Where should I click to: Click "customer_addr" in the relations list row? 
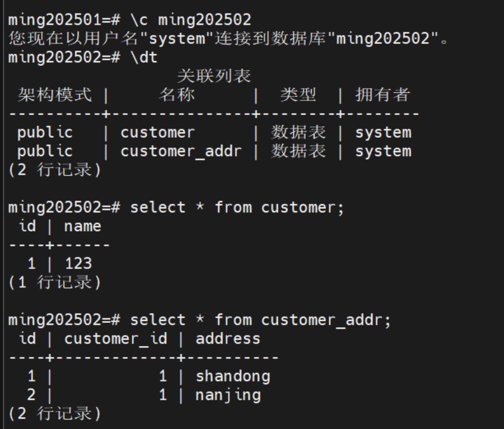pos(181,151)
